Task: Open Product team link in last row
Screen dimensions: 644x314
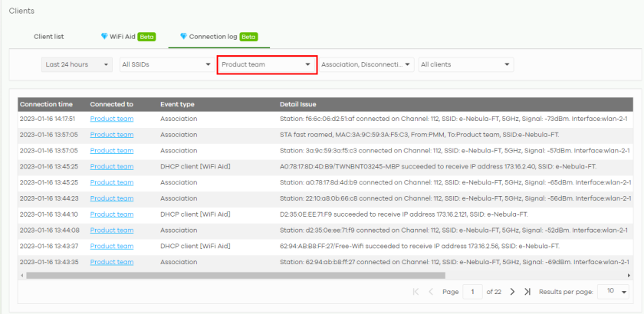Action: [111, 262]
